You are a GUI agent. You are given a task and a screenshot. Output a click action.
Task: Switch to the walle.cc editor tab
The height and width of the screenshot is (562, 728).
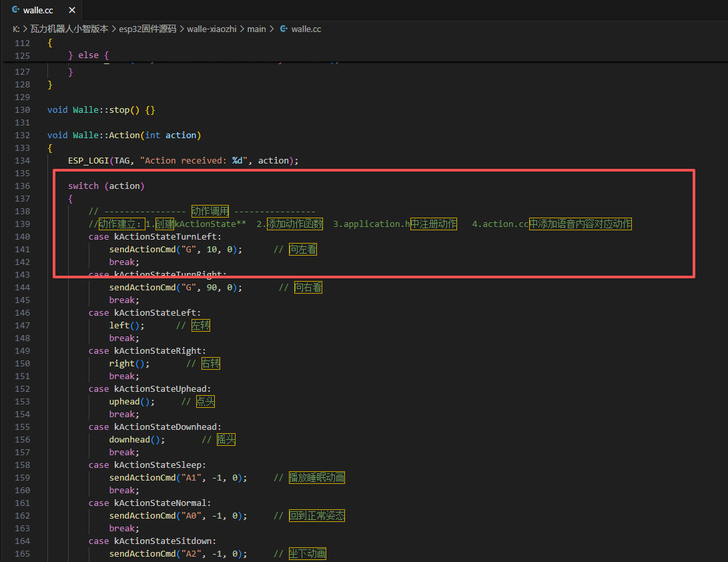tap(43, 10)
